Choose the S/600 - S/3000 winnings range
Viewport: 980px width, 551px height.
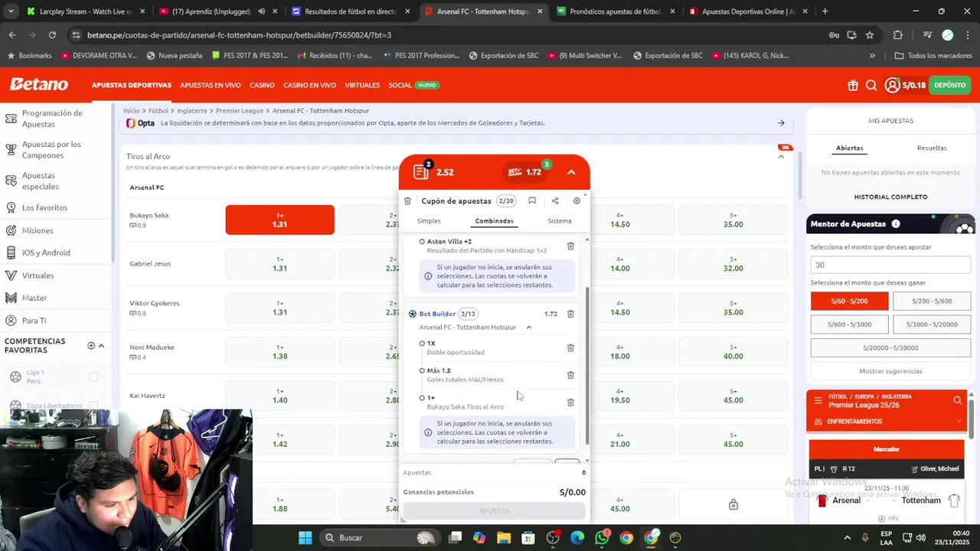pyautogui.click(x=849, y=324)
